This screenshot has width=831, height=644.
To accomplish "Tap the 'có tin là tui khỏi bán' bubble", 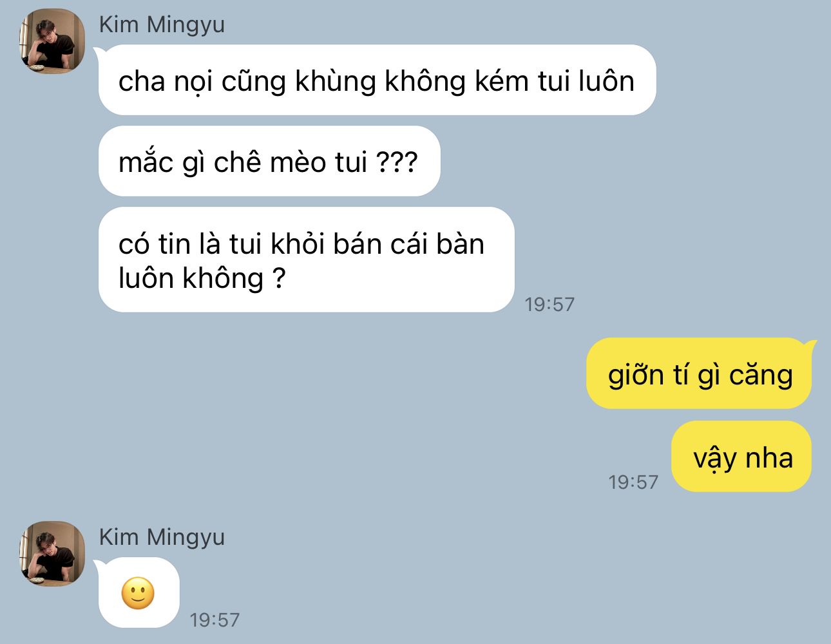I will (306, 260).
